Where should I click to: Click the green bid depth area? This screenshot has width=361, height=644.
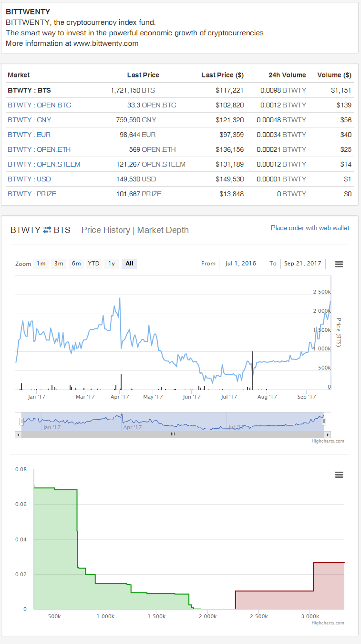tap(55, 549)
